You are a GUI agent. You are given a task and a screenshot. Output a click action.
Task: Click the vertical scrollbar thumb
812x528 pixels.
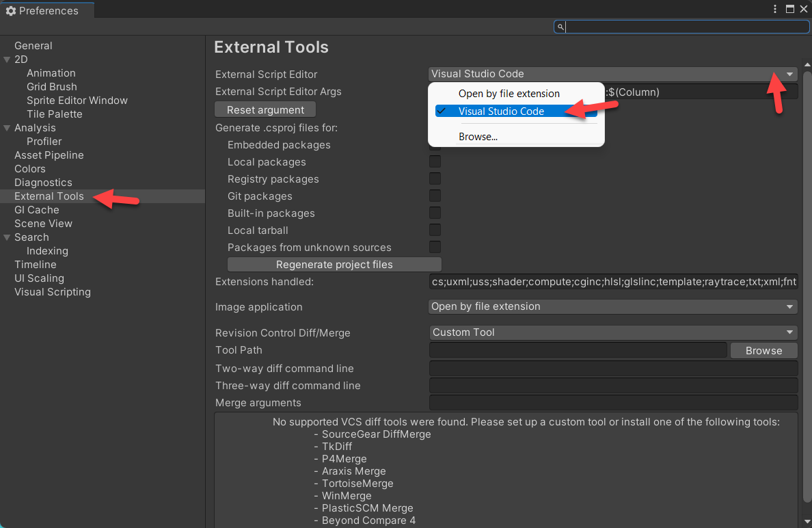[807, 287]
